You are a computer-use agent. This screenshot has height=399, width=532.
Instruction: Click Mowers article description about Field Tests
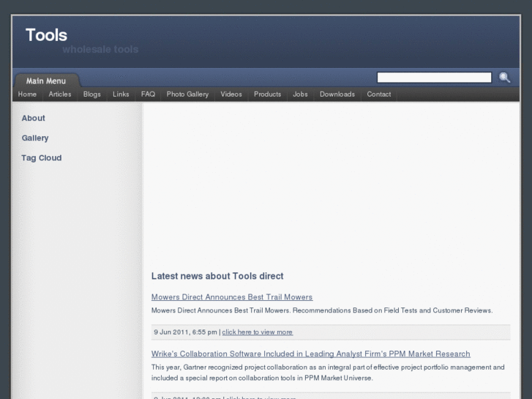point(322,310)
